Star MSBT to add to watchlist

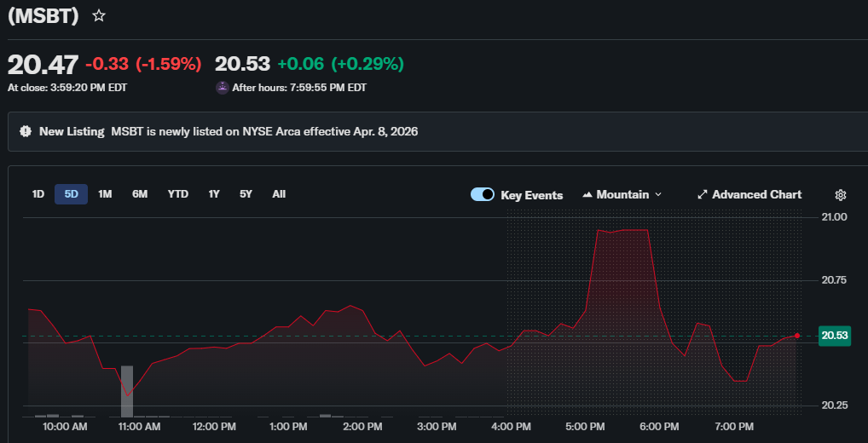[x=99, y=16]
